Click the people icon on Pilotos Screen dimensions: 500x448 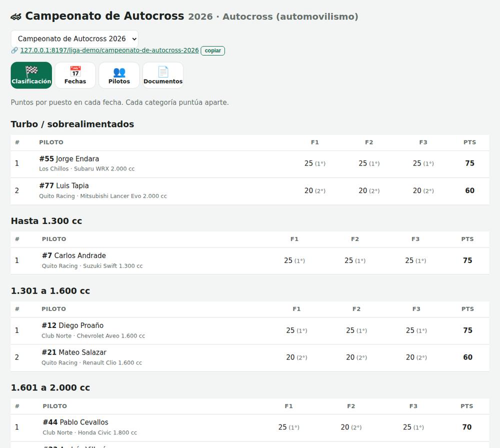click(x=119, y=72)
